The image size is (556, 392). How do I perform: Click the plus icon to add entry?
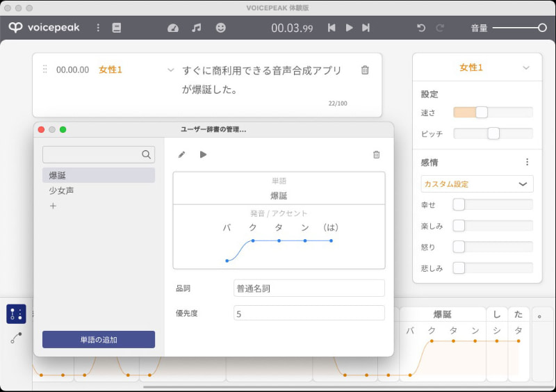point(53,206)
